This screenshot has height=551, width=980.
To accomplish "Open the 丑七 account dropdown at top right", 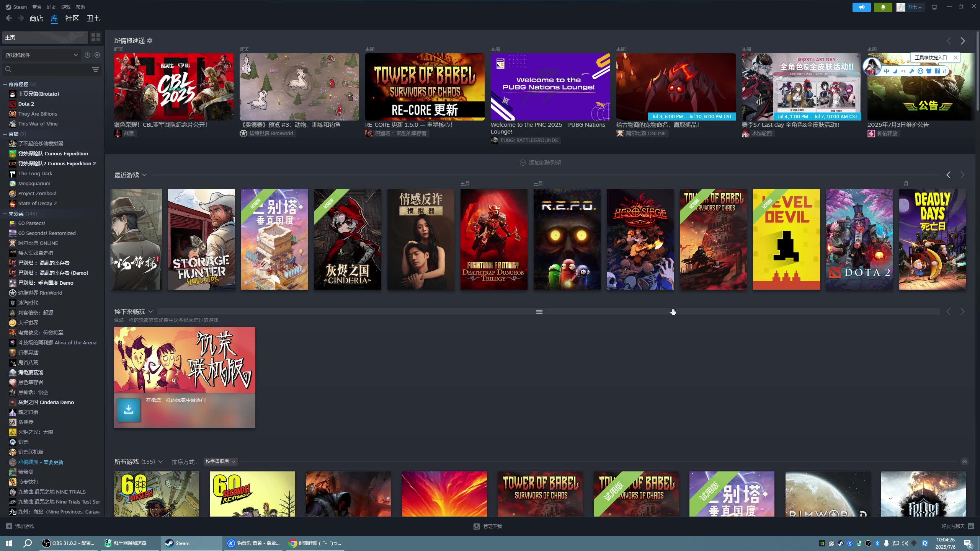I will (x=910, y=7).
